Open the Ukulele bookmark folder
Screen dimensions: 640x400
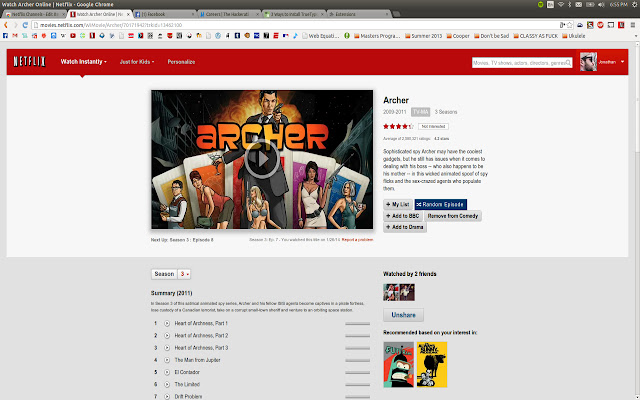[573, 36]
